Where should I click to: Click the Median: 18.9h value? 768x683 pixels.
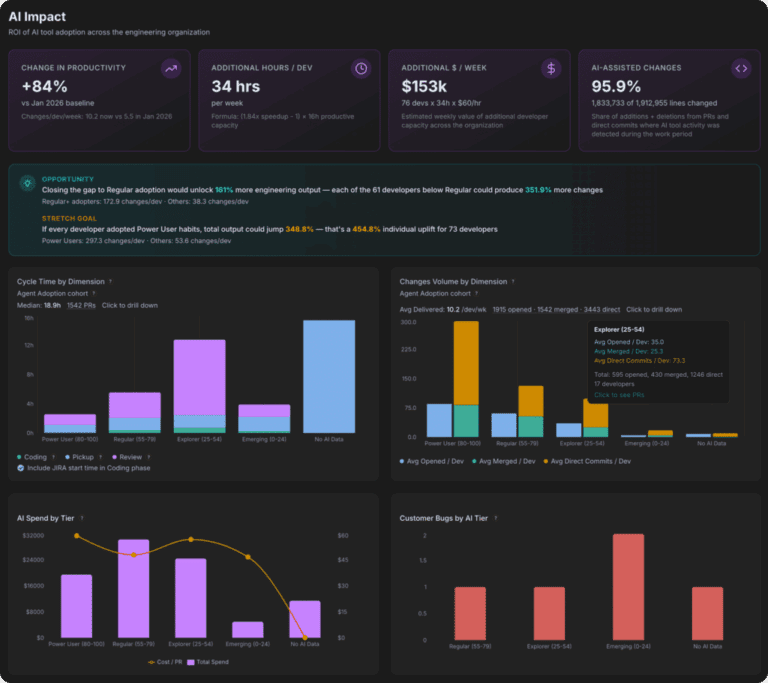coord(39,306)
